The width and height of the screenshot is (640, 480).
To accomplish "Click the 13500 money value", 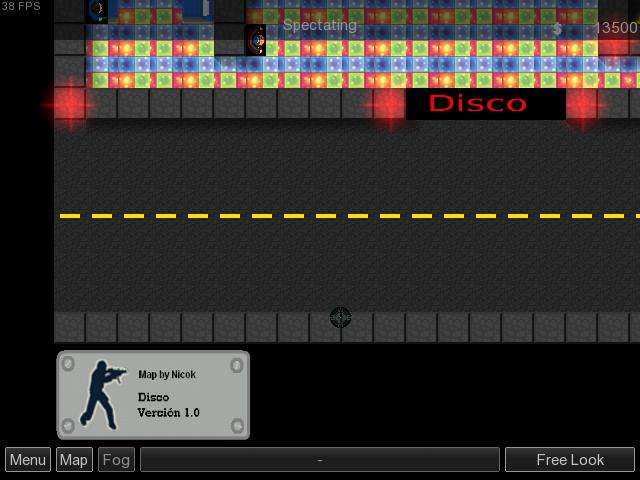I will 616,28.
